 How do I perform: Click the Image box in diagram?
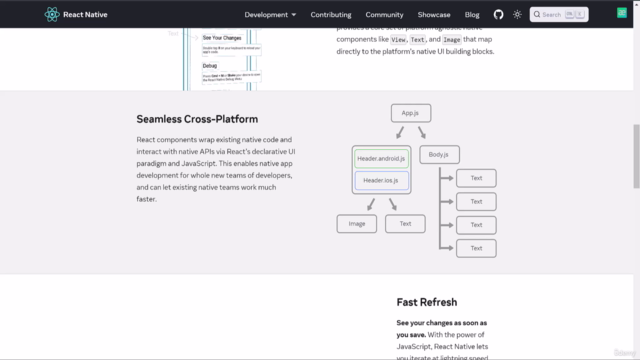[x=357, y=224]
